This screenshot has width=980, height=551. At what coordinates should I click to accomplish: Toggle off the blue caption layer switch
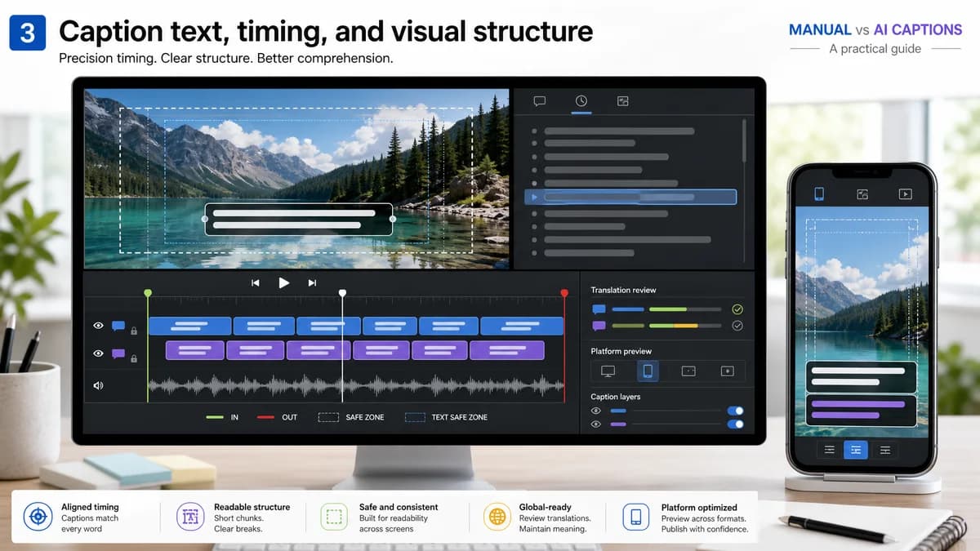(x=735, y=411)
